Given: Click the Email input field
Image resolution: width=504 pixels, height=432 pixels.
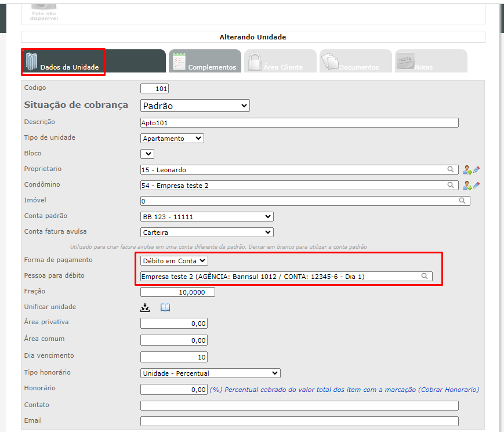Looking at the screenshot, I should (300, 422).
